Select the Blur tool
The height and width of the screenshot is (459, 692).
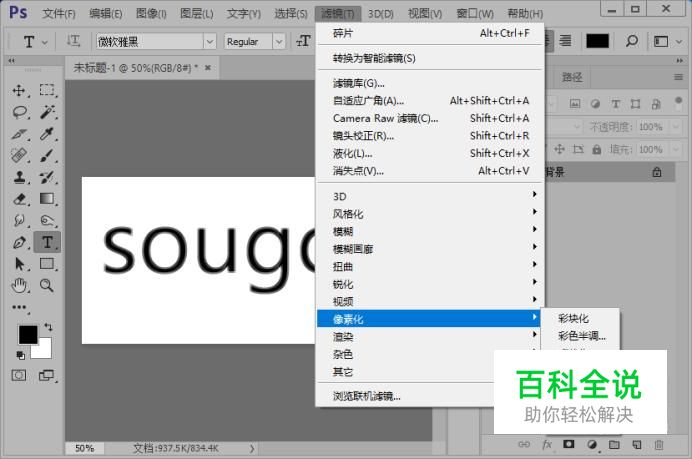[19, 220]
